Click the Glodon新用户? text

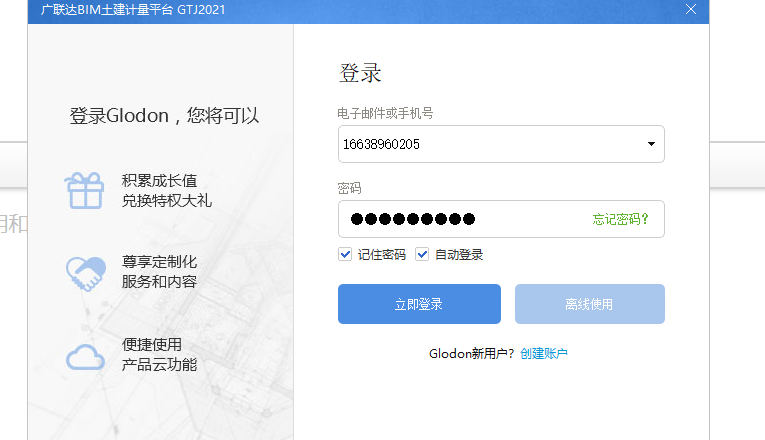pos(471,353)
